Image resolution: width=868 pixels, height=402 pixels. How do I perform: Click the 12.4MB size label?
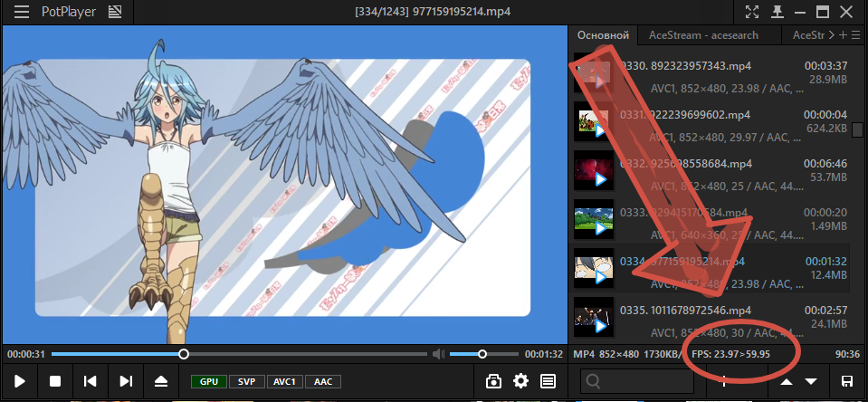[828, 274]
